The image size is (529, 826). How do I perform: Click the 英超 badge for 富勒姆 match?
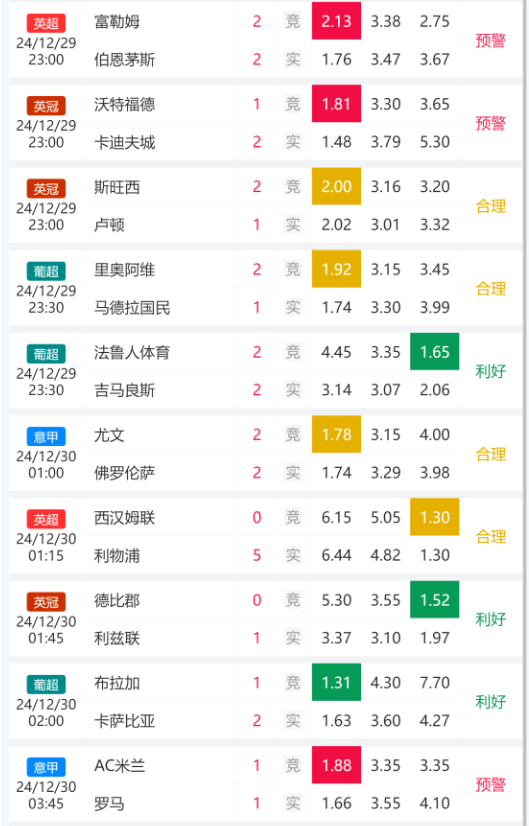click(x=46, y=23)
